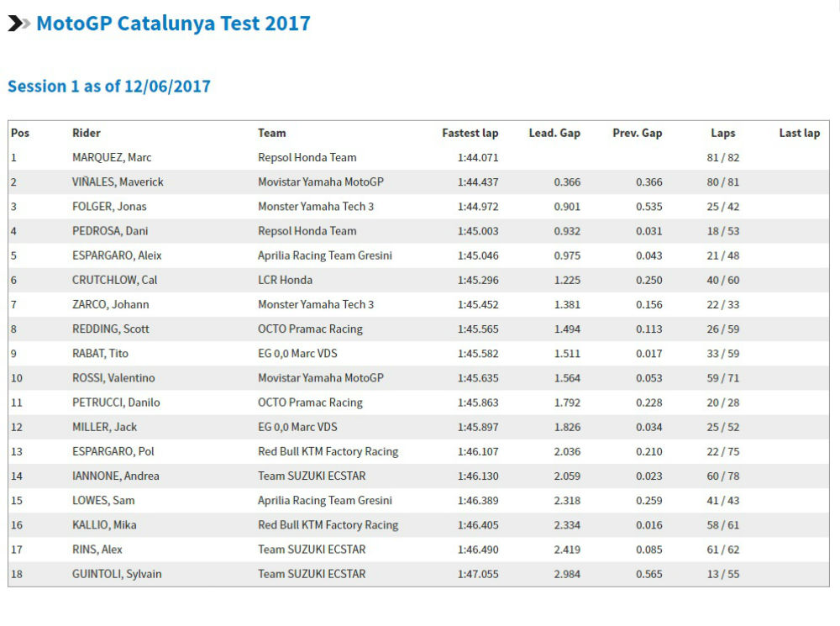
Task: Click the Session 1 as of 12/06/2017 heading
Action: [109, 87]
